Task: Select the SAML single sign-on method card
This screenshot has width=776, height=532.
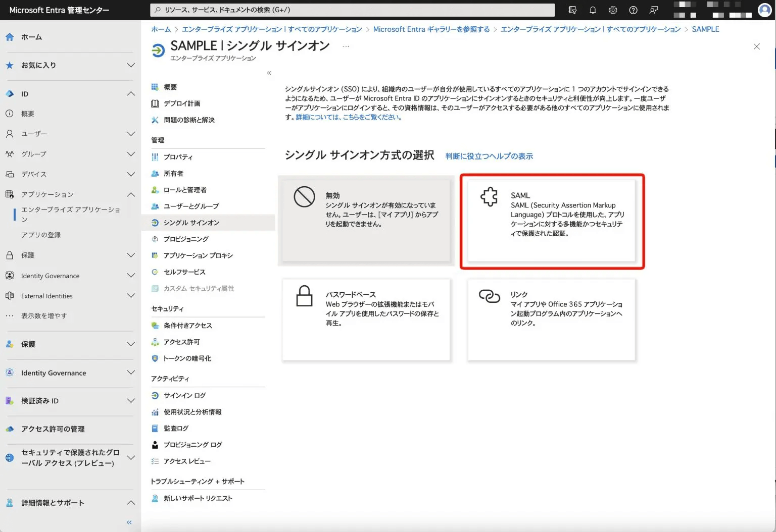Action: pyautogui.click(x=551, y=221)
